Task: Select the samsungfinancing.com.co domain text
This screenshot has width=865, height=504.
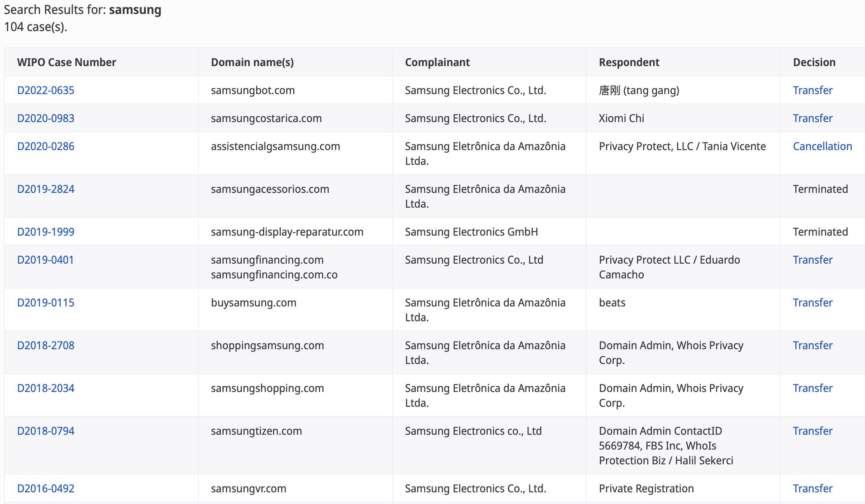Action: [x=274, y=275]
